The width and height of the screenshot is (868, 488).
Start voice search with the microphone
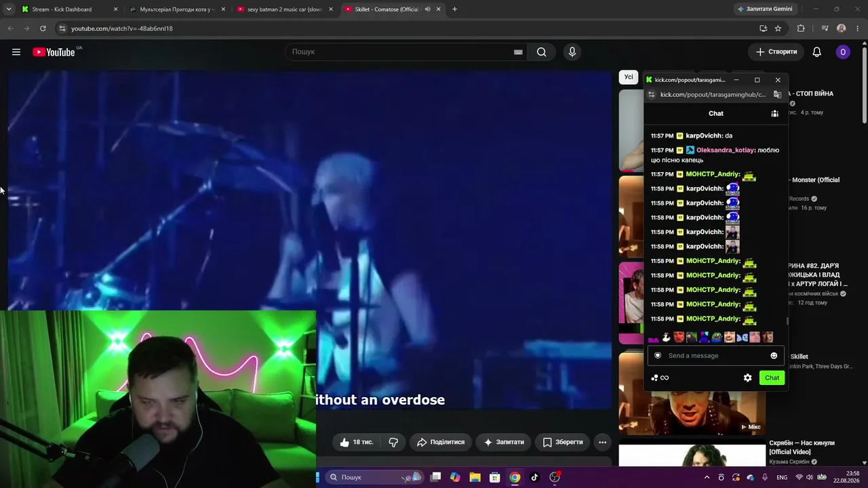(x=572, y=52)
